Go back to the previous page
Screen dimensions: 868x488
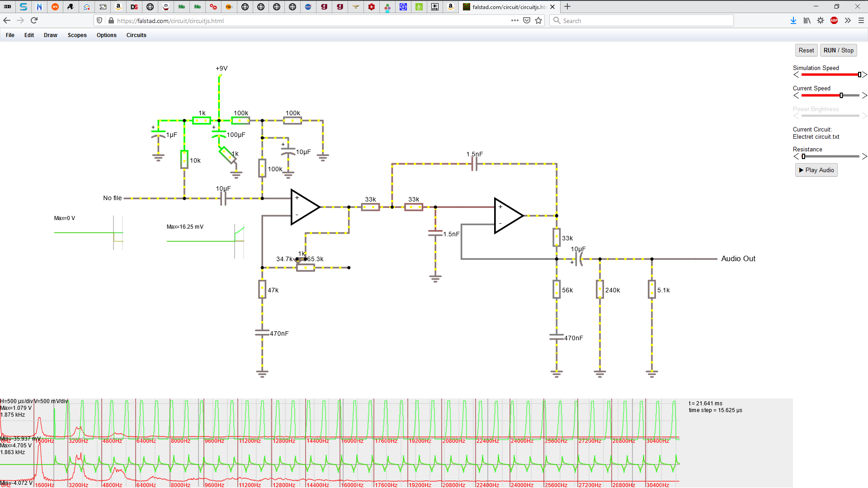tap(7, 20)
